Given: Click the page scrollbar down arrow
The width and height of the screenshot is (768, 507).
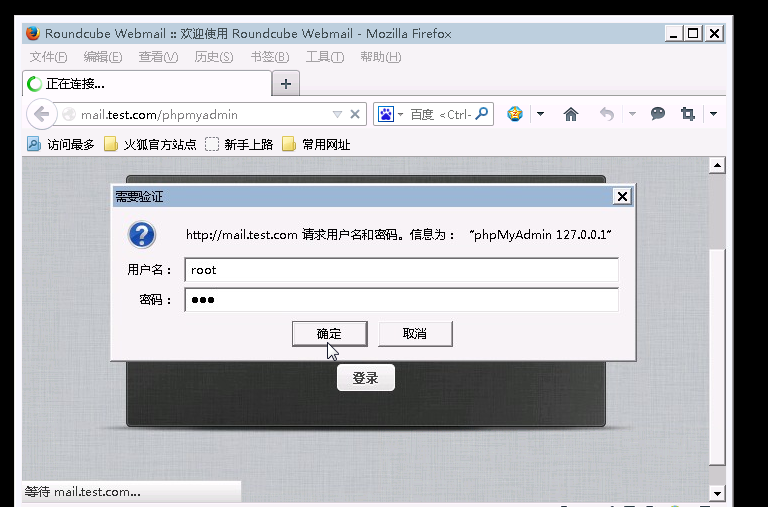Looking at the screenshot, I should [x=717, y=493].
